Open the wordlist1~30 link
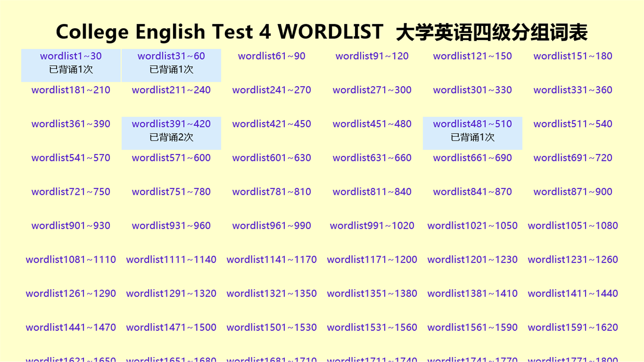 71,56
